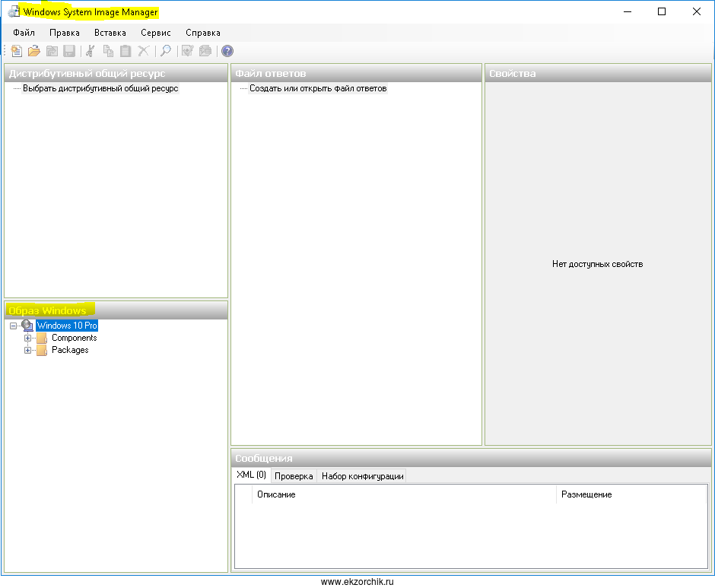
Task: Open the Файл menu
Action: (x=24, y=33)
